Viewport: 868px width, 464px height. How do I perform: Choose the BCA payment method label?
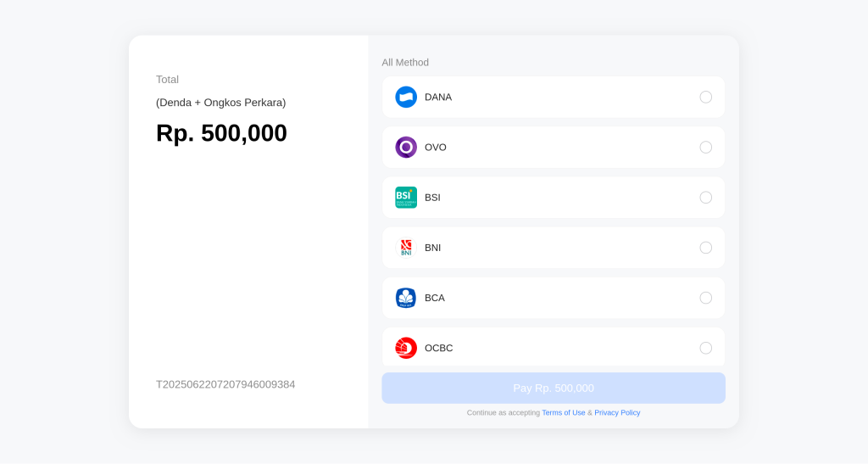point(435,298)
